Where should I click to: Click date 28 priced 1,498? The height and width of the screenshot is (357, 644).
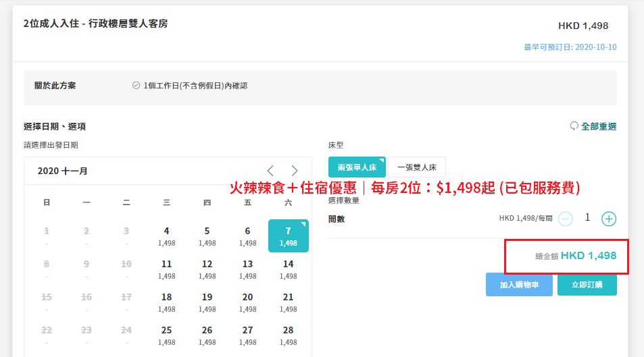289,335
